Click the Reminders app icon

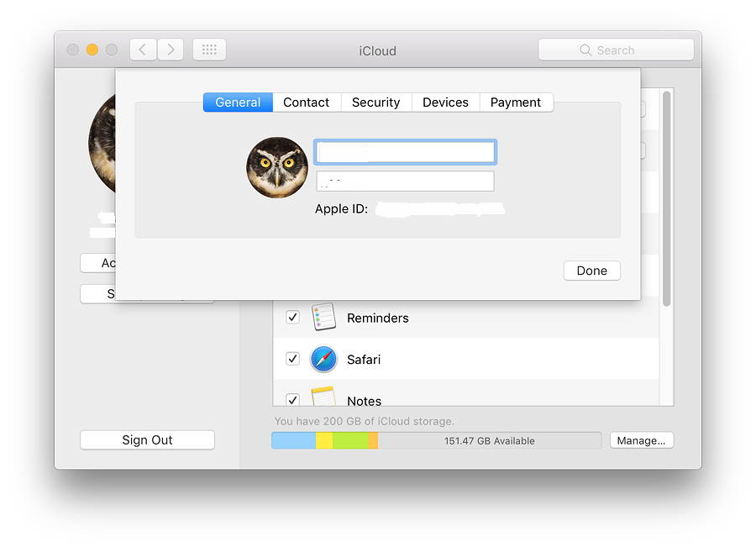click(323, 317)
